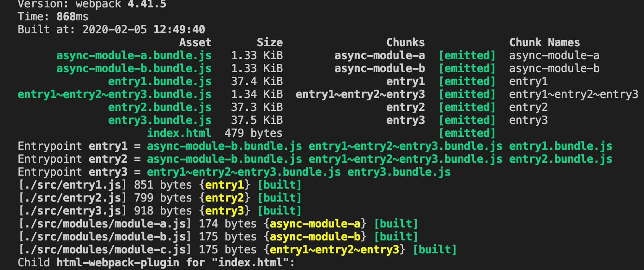Click the [emitted] flag on the index.html row

point(467,133)
